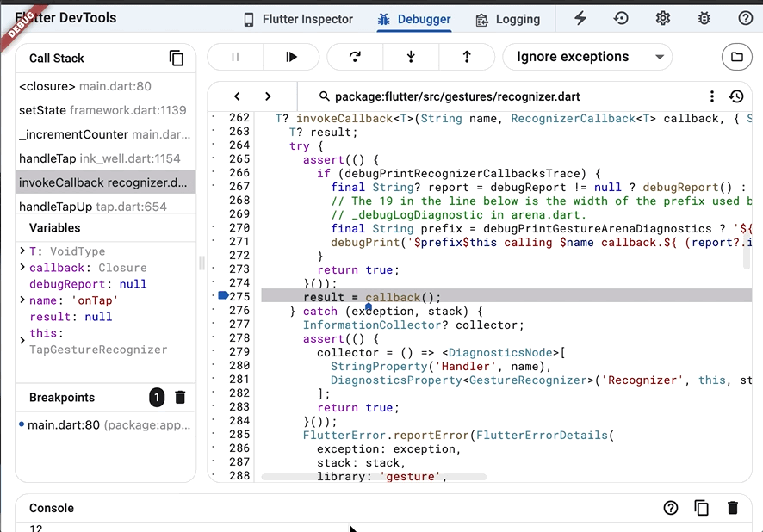Viewport: 763px width, 532px height.
Task: Select the _incrementCounter stack frame
Action: point(106,134)
